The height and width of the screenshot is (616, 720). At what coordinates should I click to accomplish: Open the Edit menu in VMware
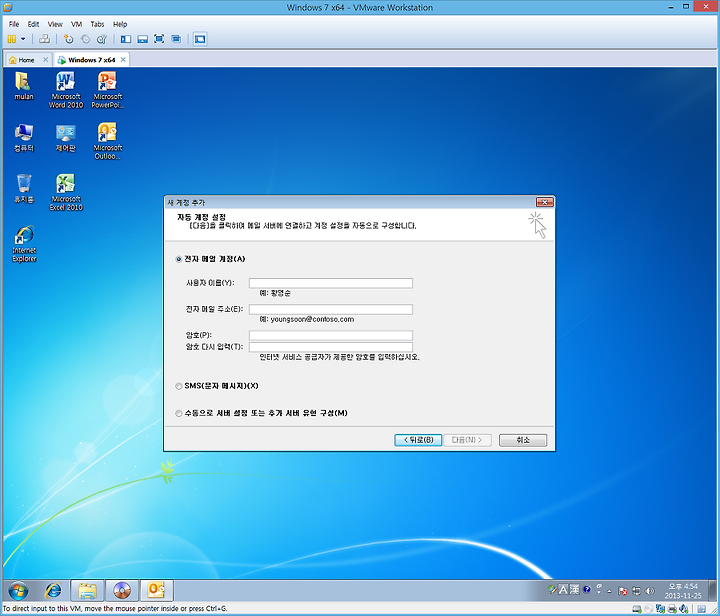click(x=33, y=24)
